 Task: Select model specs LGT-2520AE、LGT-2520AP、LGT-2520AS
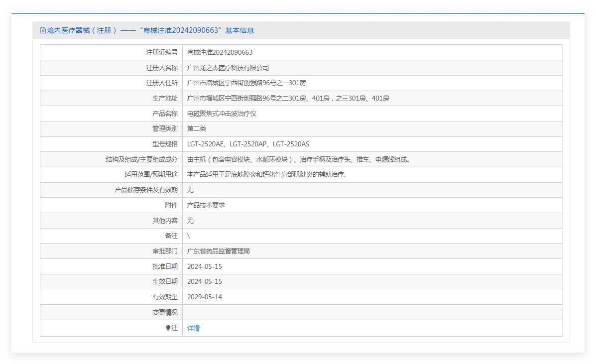(x=248, y=144)
